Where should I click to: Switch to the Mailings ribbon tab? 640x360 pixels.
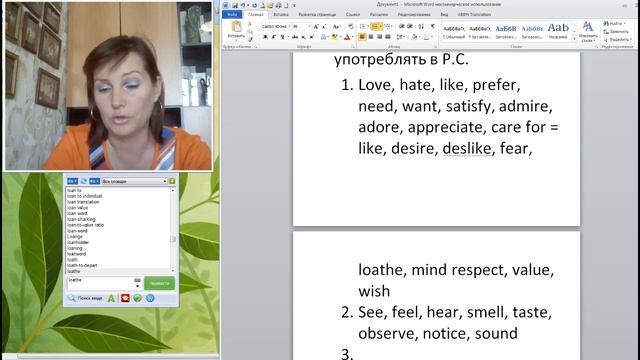379,15
